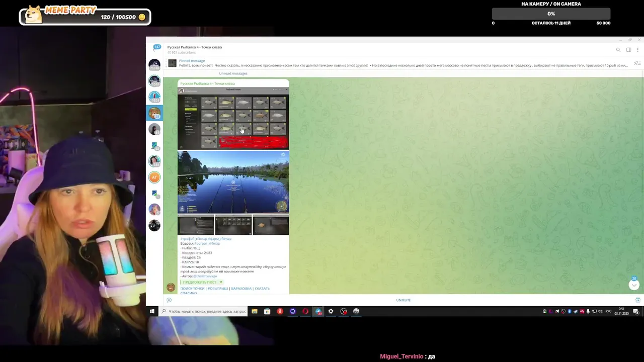Open the РОЗЫГРЫШ link
This screenshot has width=644, height=362.
[218, 289]
